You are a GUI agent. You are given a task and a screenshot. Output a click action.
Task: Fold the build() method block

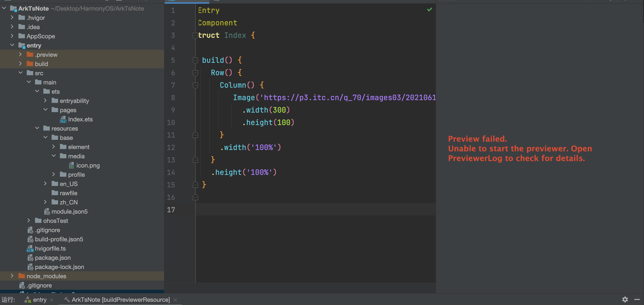click(195, 60)
